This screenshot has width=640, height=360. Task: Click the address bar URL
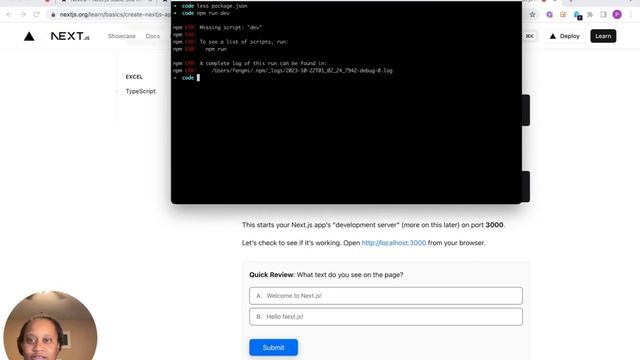114,14
